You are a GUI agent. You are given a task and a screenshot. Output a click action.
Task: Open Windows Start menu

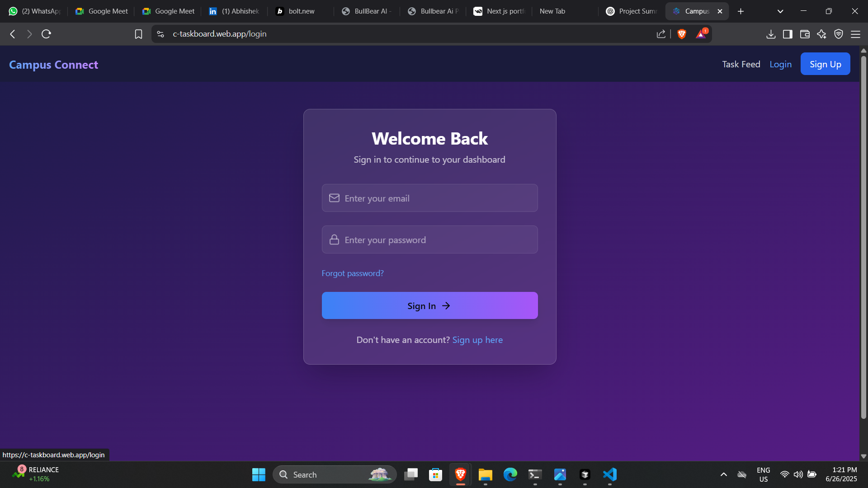point(259,474)
